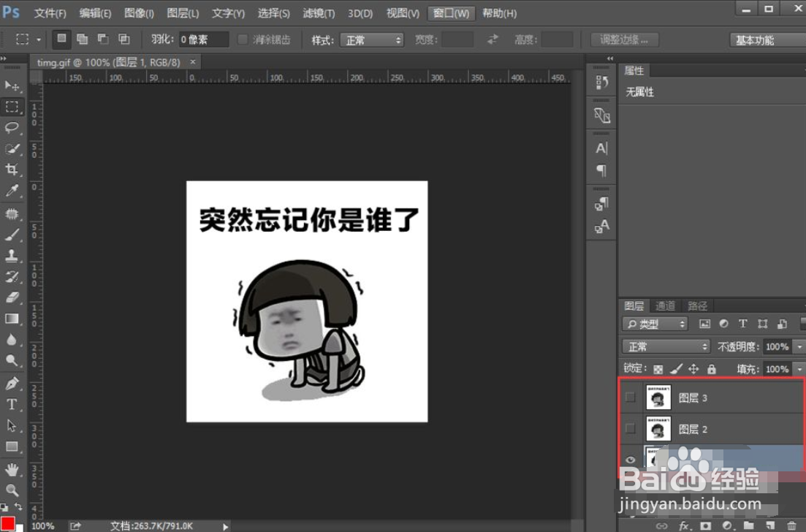Open layer filter 类型 dropdown
Screen dimensions: 806x532
655,324
